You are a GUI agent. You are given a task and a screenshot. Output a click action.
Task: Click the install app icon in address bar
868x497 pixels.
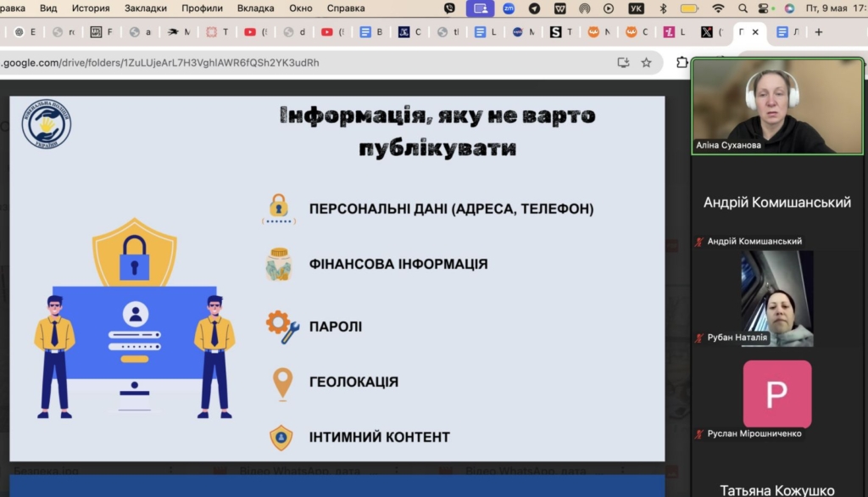pos(624,62)
